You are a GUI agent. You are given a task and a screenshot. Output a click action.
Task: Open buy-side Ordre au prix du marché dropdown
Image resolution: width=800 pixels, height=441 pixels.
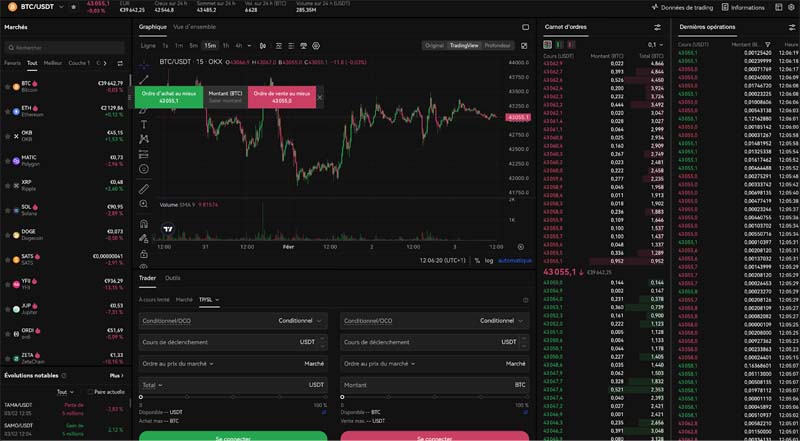pyautogui.click(x=178, y=364)
